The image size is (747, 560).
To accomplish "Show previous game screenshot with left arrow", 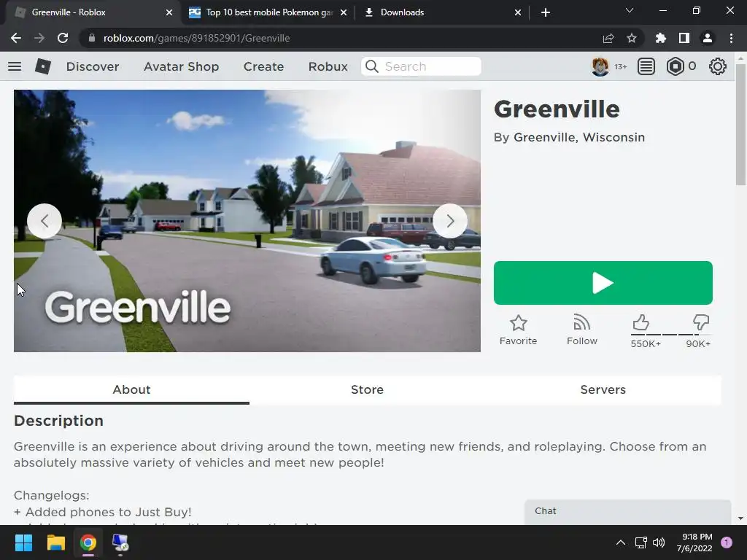I will [44, 221].
